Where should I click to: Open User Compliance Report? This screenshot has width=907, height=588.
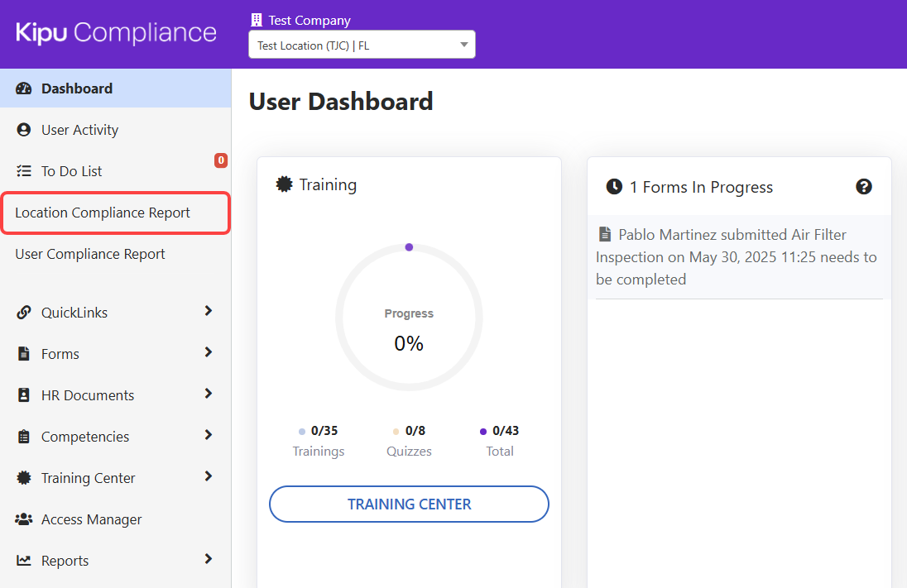(x=90, y=254)
